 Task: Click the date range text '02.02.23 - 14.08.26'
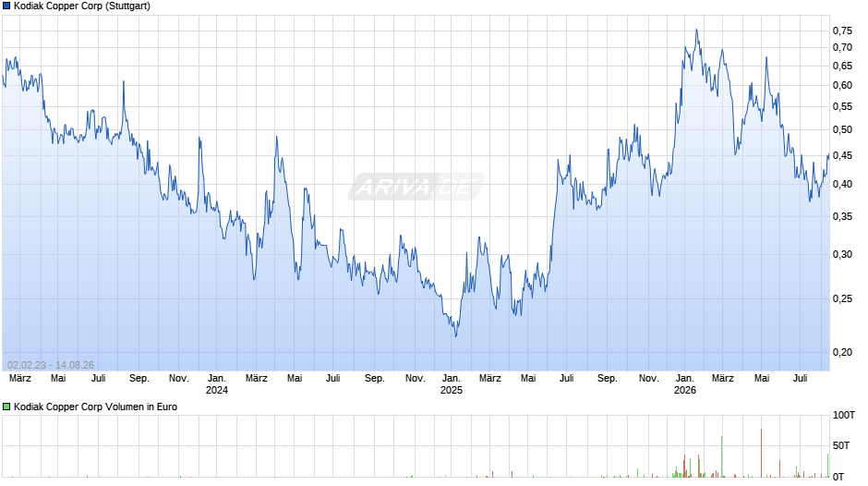(x=51, y=365)
